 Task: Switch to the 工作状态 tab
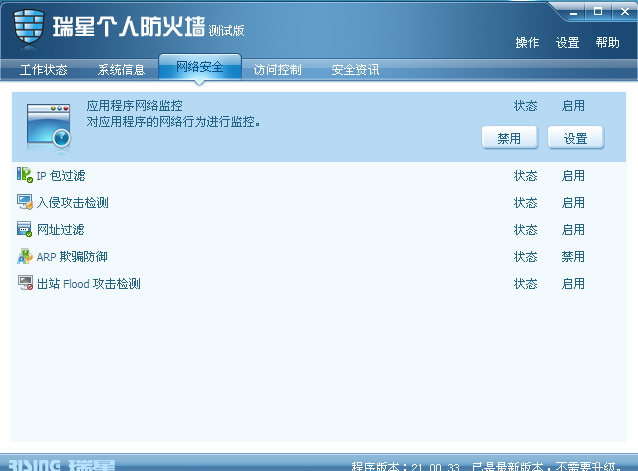tap(44, 70)
